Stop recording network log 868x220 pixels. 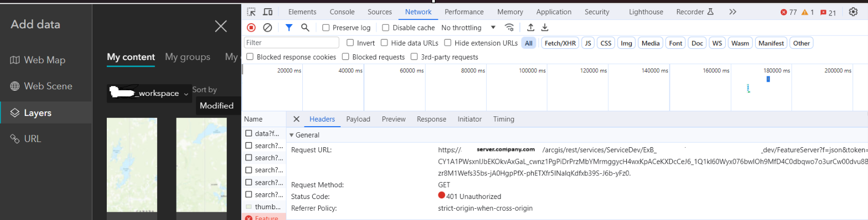point(251,27)
